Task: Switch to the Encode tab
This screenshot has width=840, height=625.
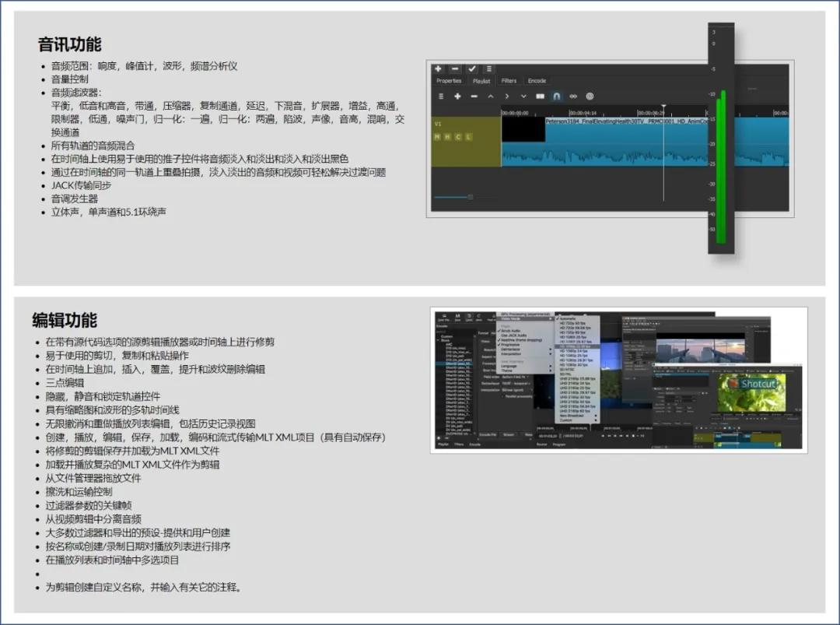Action: pyautogui.click(x=537, y=80)
